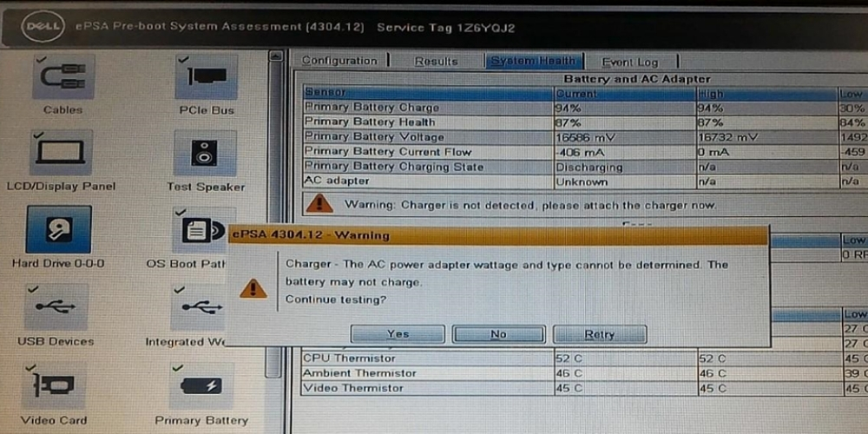Select the Primary Battery Charge row label
The image size is (868, 434).
[x=372, y=108]
